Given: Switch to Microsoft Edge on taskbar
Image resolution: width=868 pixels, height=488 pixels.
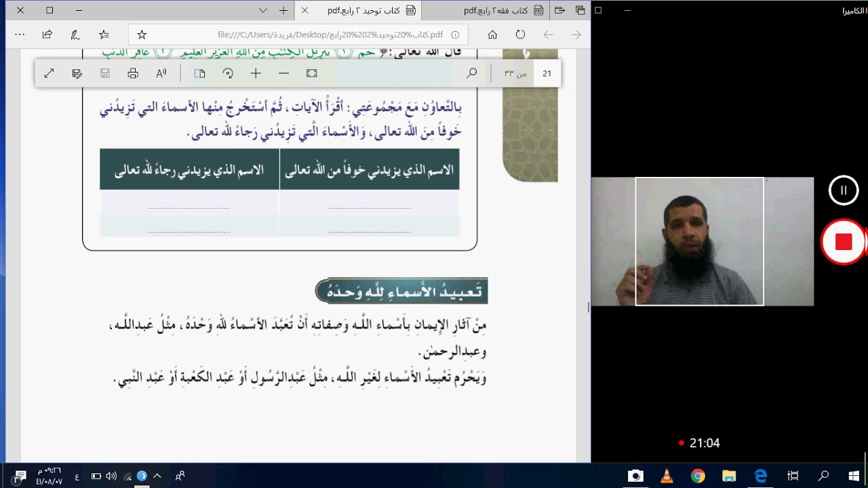Looking at the screenshot, I should 761,476.
